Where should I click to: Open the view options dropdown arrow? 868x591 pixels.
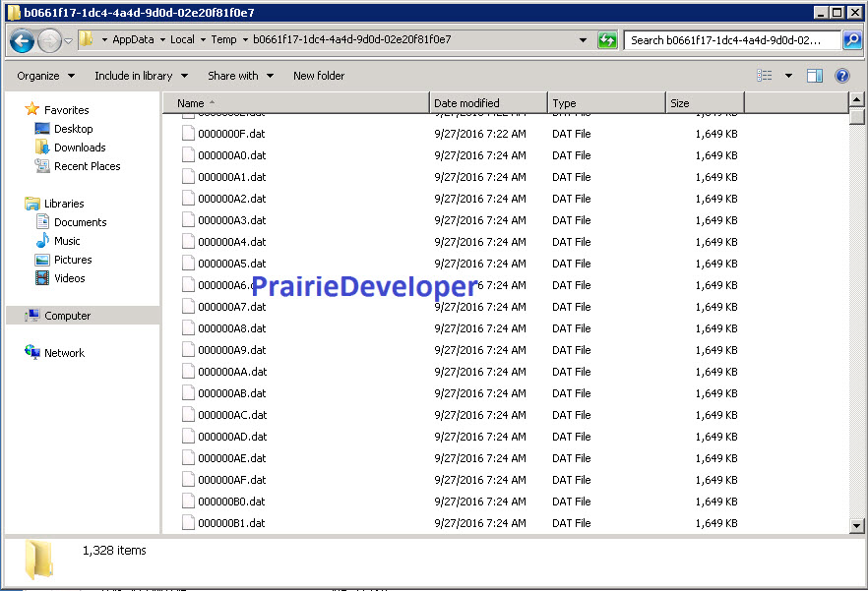point(788,76)
